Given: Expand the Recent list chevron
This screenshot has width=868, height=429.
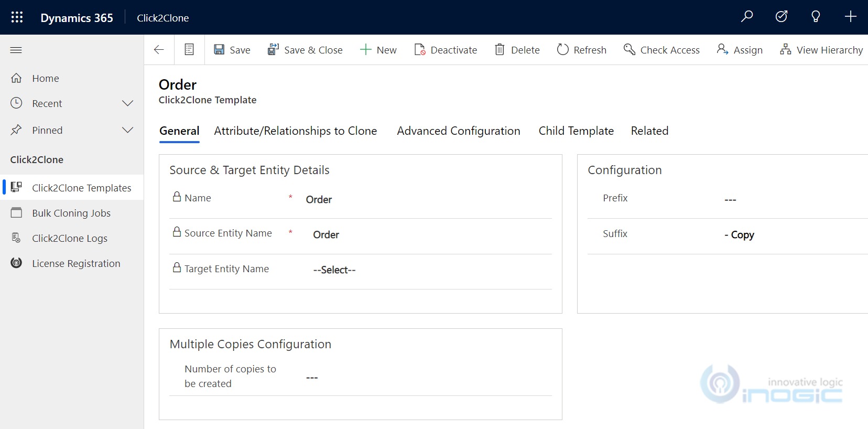Looking at the screenshot, I should tap(127, 103).
